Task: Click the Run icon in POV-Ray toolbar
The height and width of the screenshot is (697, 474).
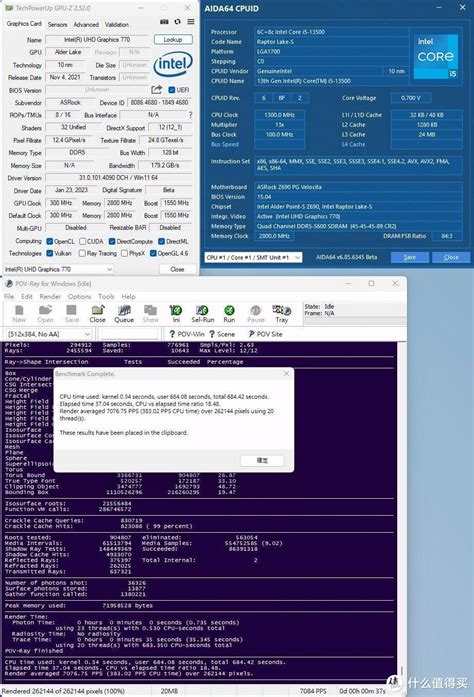Action: coord(229,313)
